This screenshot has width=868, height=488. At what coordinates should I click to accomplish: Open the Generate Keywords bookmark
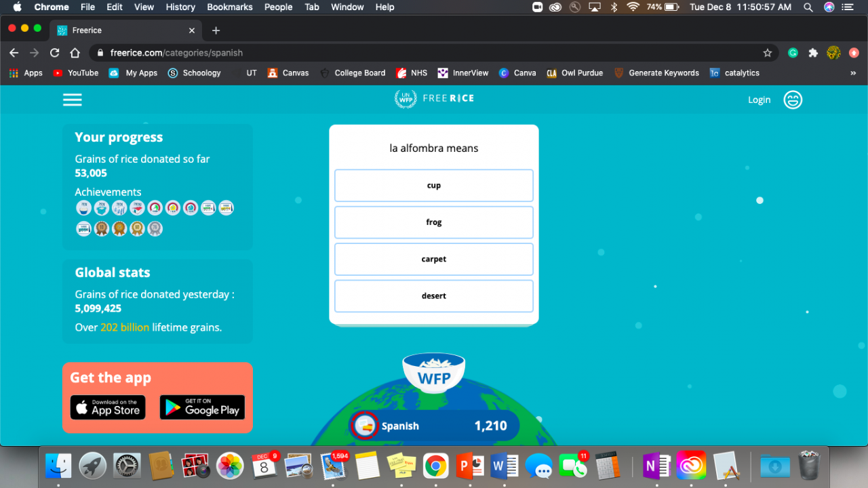click(656, 73)
